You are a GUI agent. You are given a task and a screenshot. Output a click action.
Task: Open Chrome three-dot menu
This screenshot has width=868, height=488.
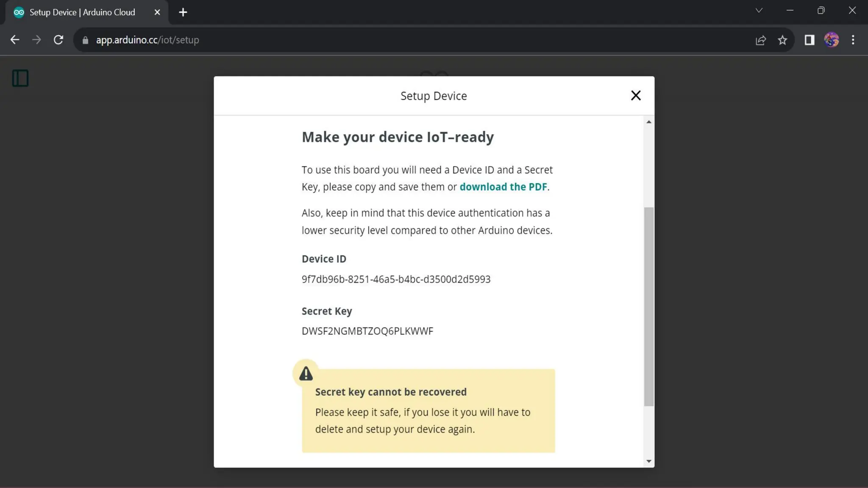(x=853, y=40)
